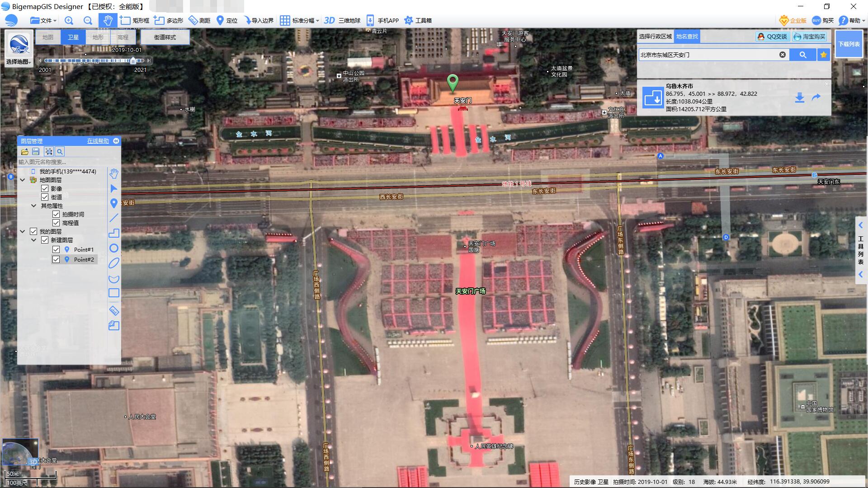Toggle the 拍摄时间 checkbox
This screenshot has width=868, height=488.
point(56,214)
